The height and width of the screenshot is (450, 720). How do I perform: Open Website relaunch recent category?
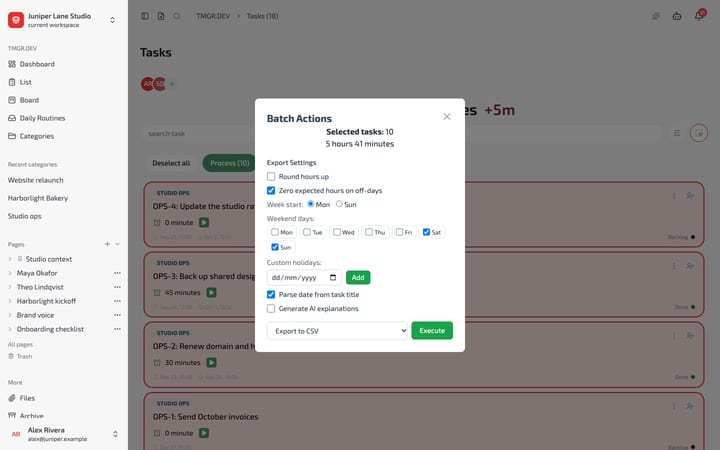tap(36, 180)
